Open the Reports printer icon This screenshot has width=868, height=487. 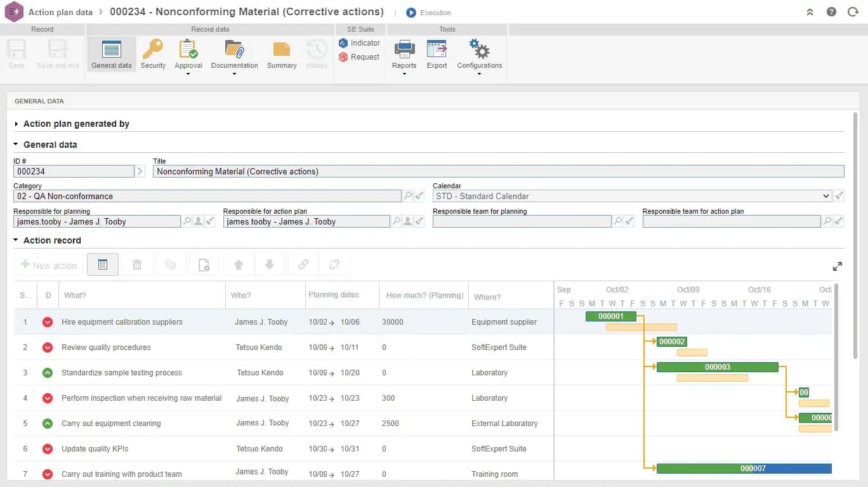404,49
